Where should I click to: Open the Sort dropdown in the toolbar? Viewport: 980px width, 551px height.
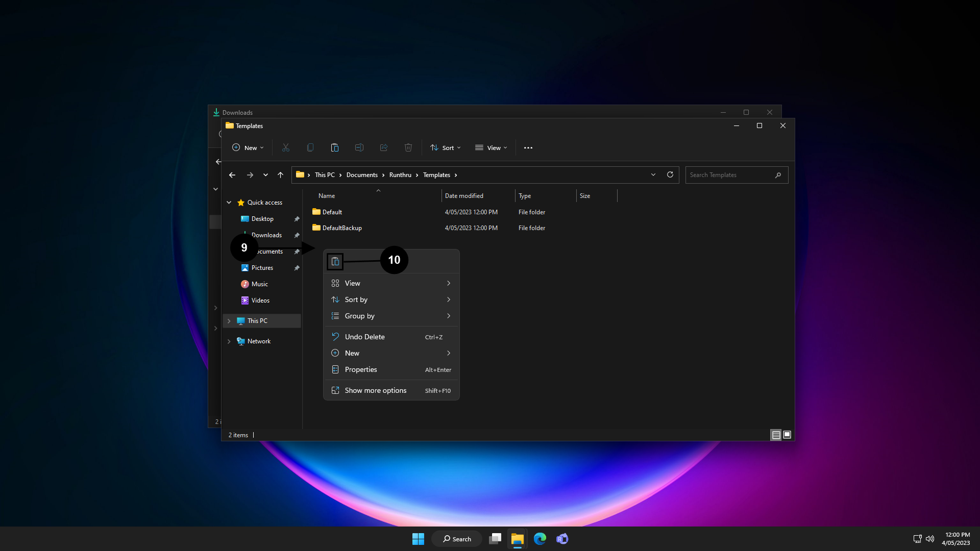(445, 147)
